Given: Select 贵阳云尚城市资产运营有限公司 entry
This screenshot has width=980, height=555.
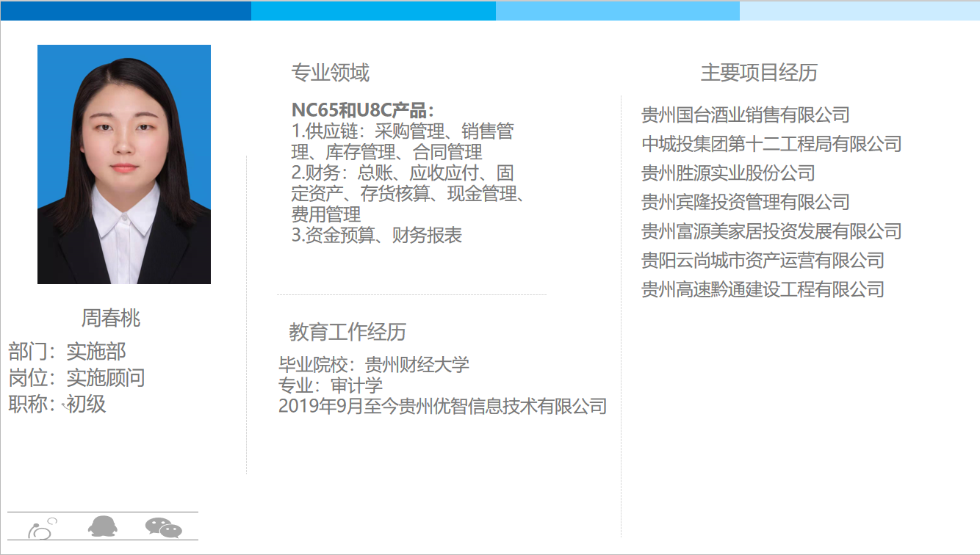Looking at the screenshot, I should click(x=763, y=261).
